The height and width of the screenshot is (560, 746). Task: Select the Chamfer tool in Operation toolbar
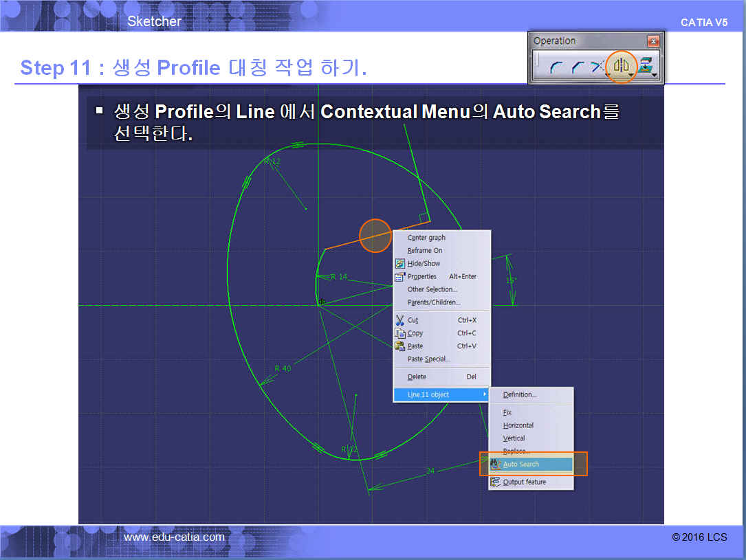click(576, 67)
